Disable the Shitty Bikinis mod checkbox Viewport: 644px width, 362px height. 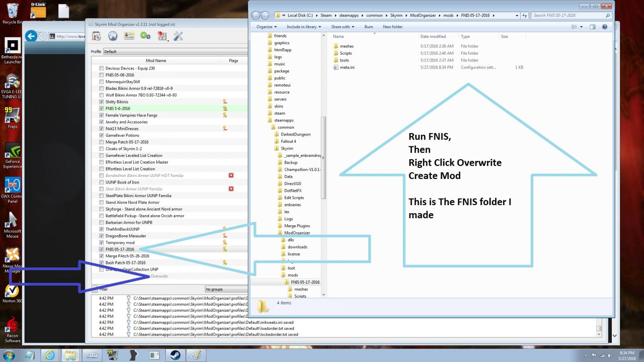click(101, 102)
